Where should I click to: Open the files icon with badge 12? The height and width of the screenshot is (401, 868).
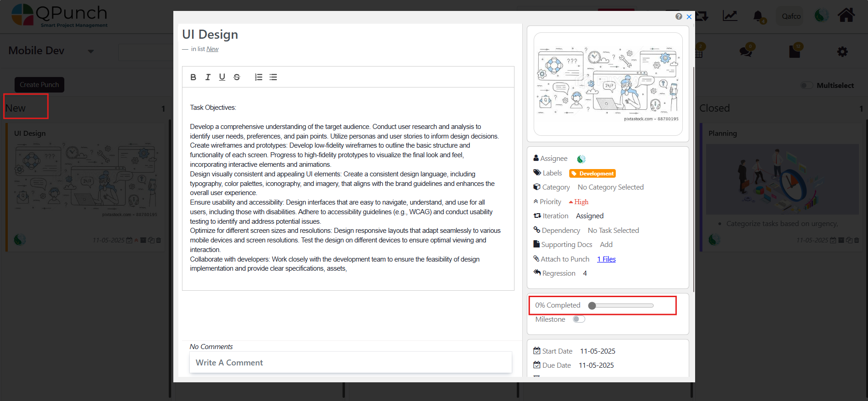pyautogui.click(x=795, y=51)
